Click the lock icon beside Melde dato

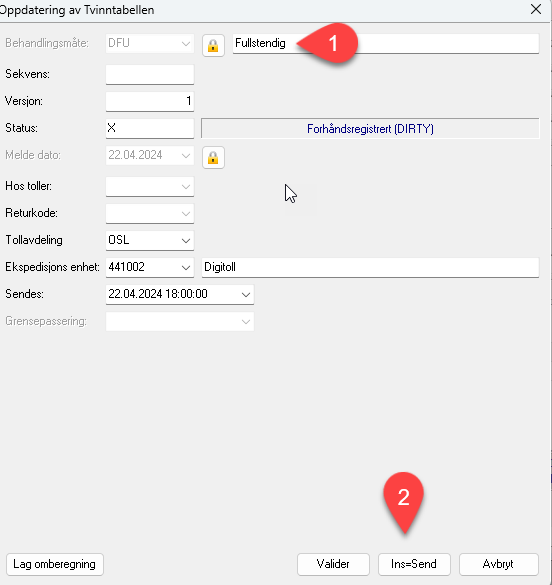pyautogui.click(x=213, y=157)
